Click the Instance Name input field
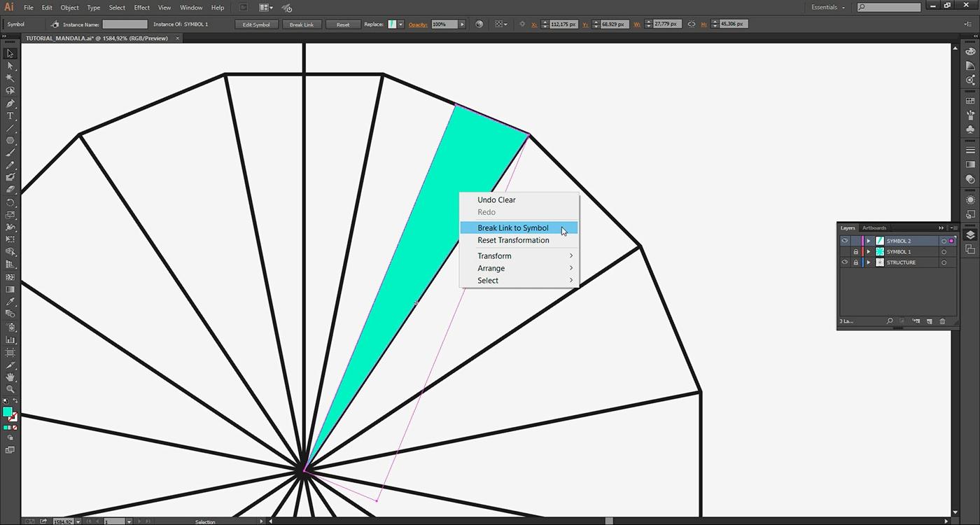This screenshot has width=980, height=525. click(125, 24)
